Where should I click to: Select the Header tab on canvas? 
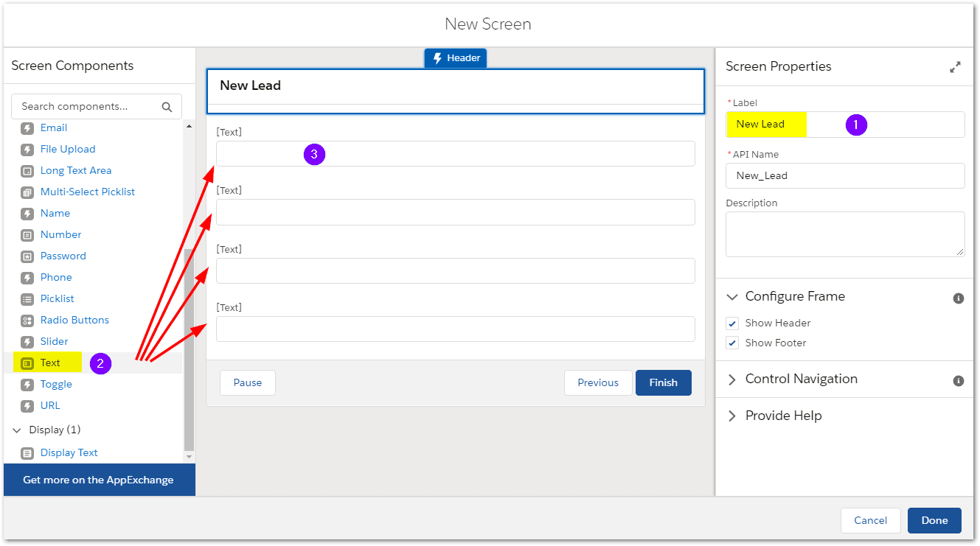pyautogui.click(x=456, y=58)
